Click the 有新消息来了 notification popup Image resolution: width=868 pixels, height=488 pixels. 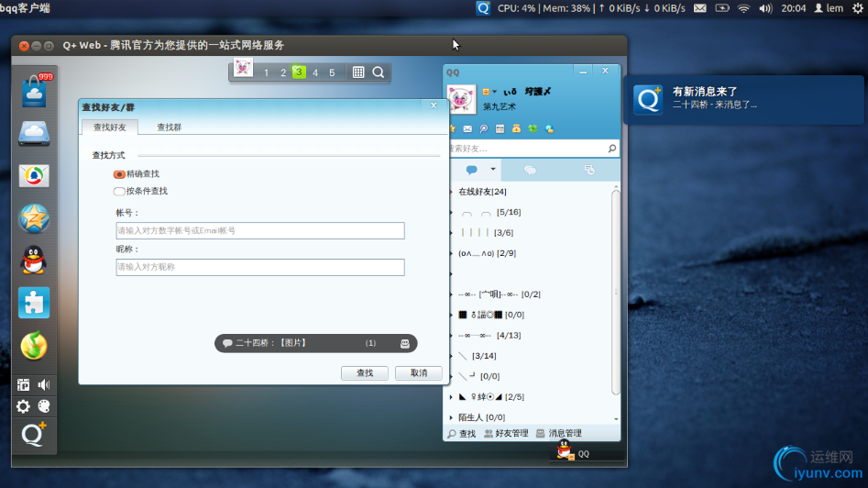[743, 100]
